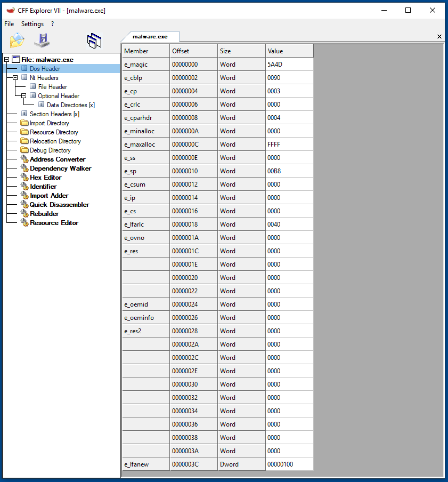
Task: Click the folder icon for Relocation Directory
Action: (x=25, y=141)
